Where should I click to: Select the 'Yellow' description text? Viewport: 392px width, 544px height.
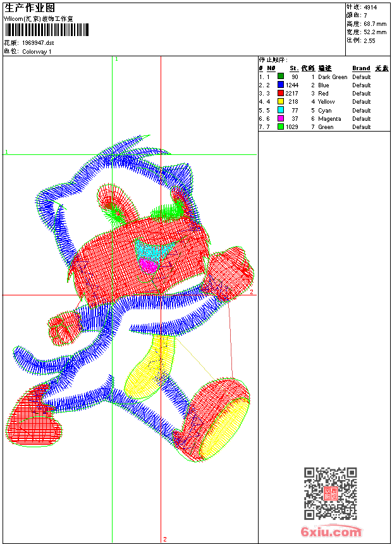pyautogui.click(x=326, y=102)
